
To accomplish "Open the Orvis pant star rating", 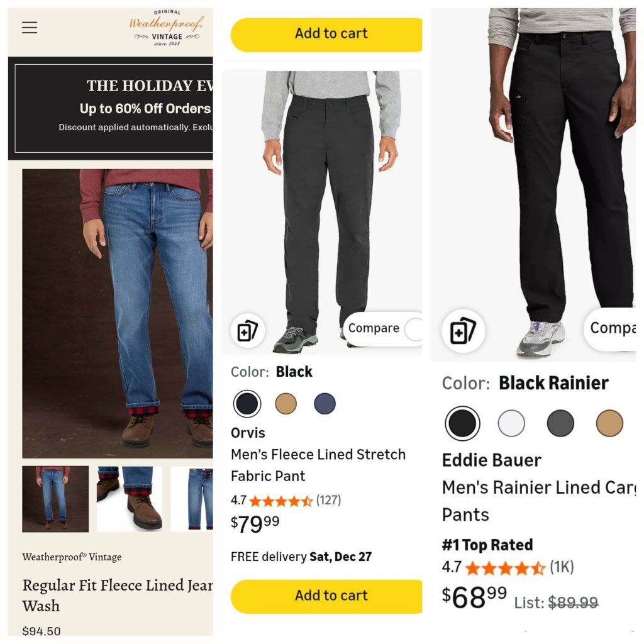I will pos(280,501).
